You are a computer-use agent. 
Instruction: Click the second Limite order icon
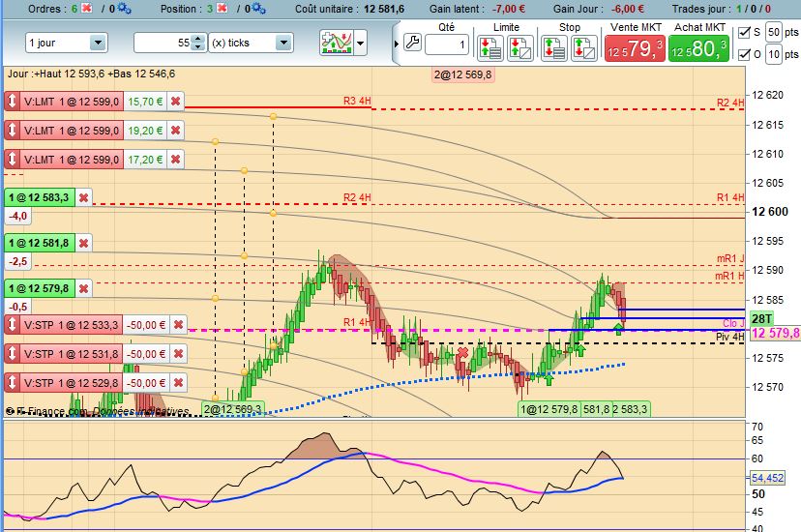coord(520,48)
